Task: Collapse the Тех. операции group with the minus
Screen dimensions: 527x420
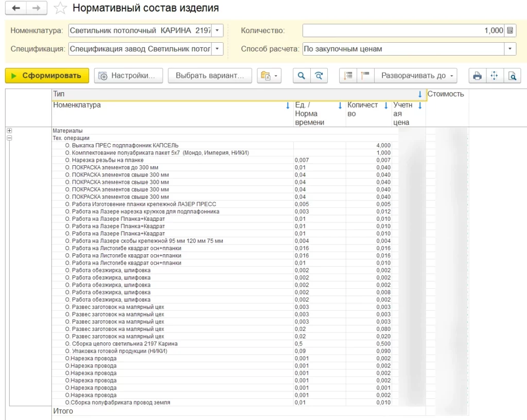Action: [9, 138]
